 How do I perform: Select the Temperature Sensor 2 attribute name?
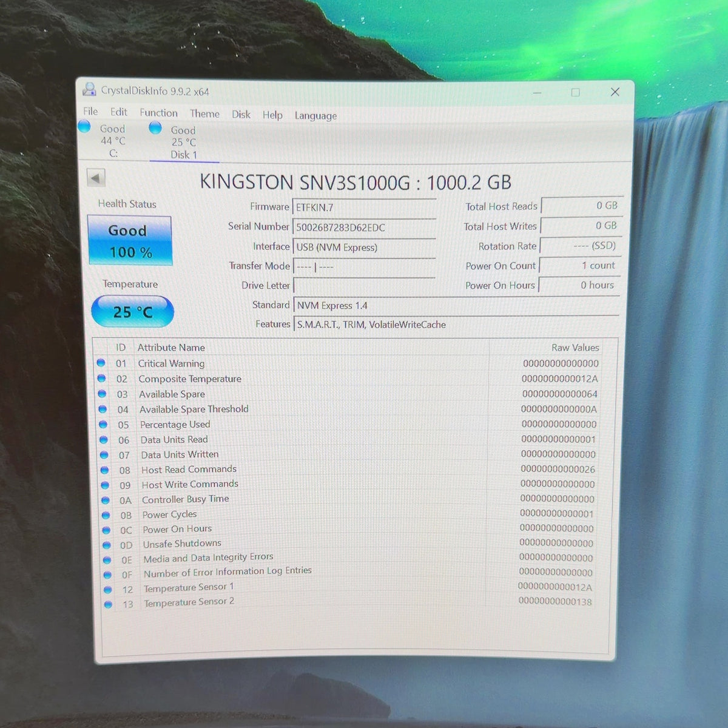(189, 602)
